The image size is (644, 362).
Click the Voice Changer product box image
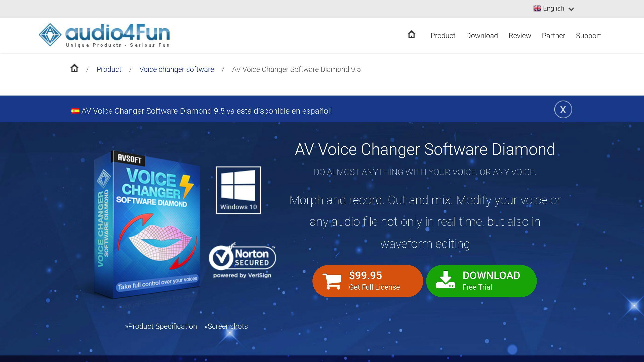click(x=147, y=225)
